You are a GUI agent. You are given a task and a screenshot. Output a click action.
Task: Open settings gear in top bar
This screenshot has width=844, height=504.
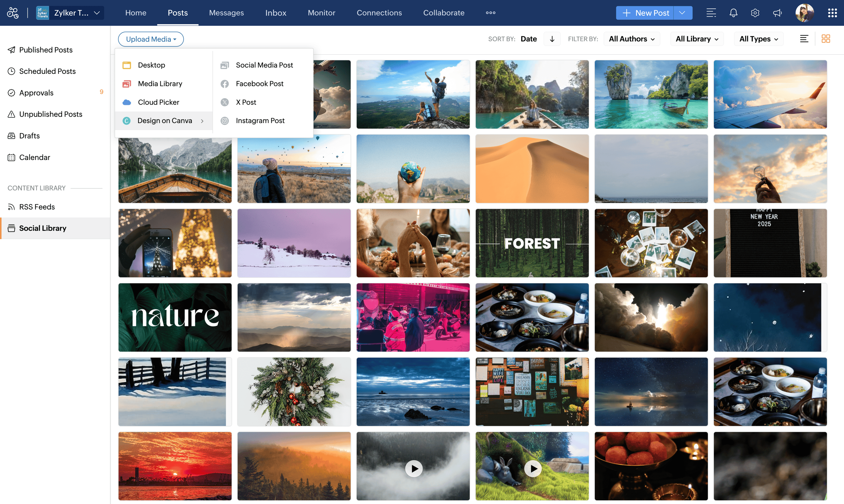pyautogui.click(x=755, y=13)
